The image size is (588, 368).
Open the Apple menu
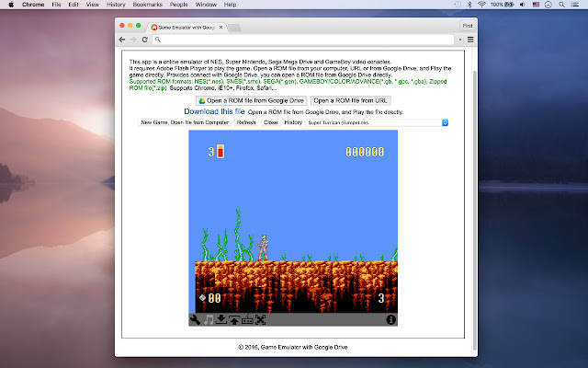[11, 5]
